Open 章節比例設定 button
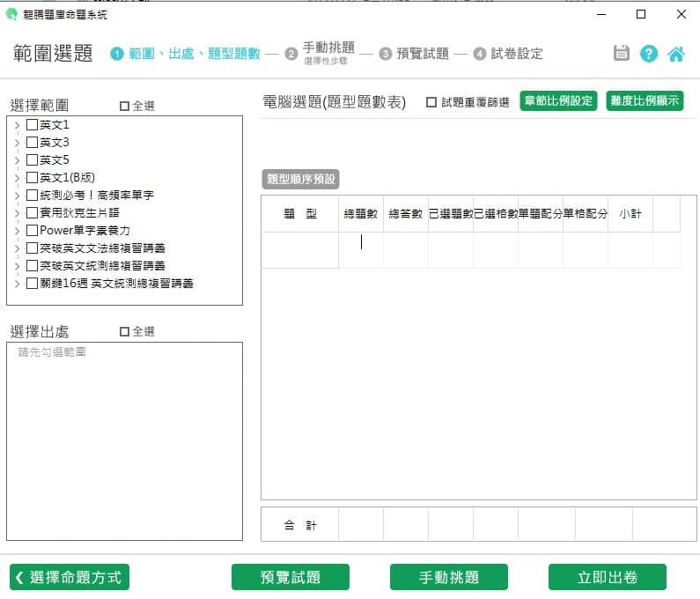Screen dimensions: 700x599 [558, 101]
